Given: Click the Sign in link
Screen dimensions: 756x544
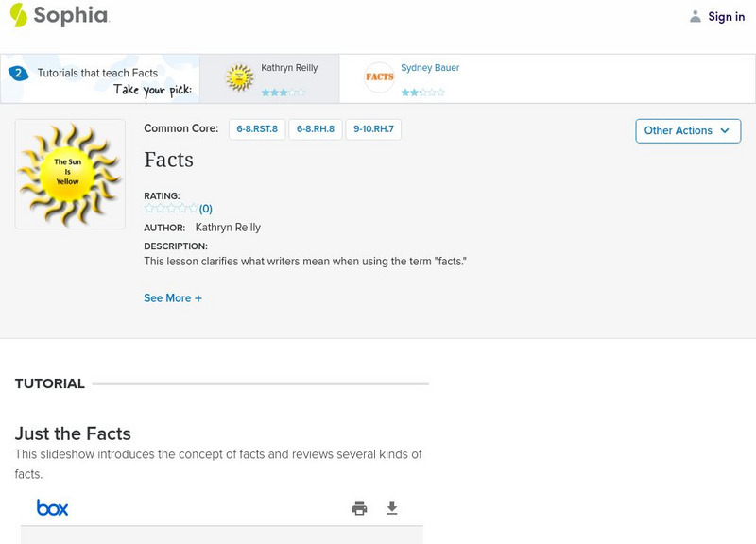Looking at the screenshot, I should click(726, 16).
